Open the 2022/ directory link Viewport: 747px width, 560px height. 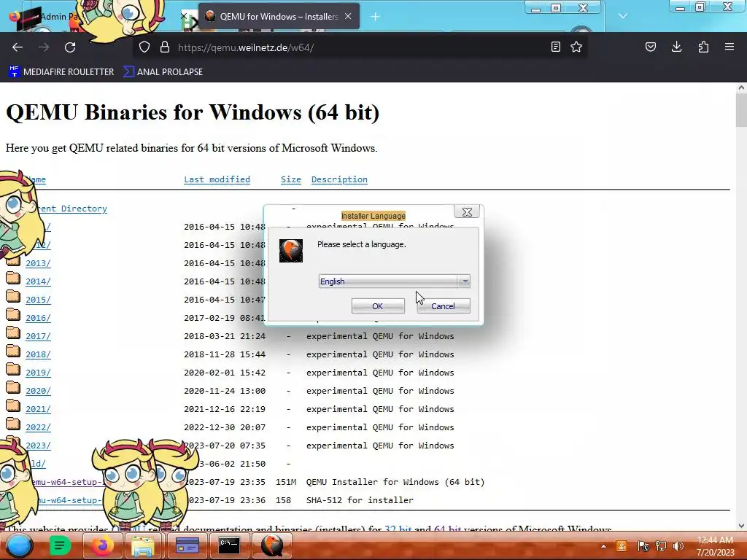click(38, 427)
